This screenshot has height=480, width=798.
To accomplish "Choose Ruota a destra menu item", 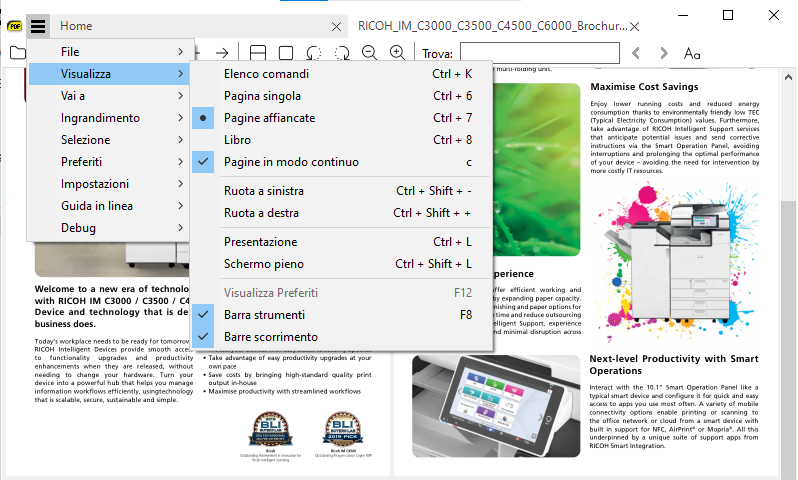I will tap(341, 213).
